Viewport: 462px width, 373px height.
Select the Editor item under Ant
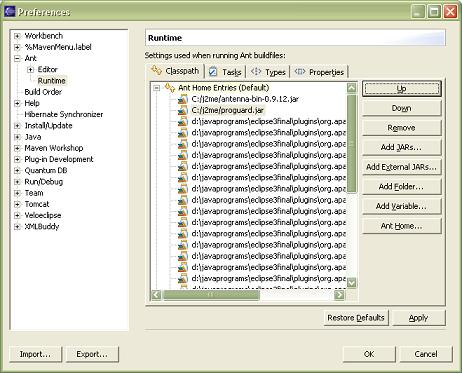pyautogui.click(x=48, y=69)
